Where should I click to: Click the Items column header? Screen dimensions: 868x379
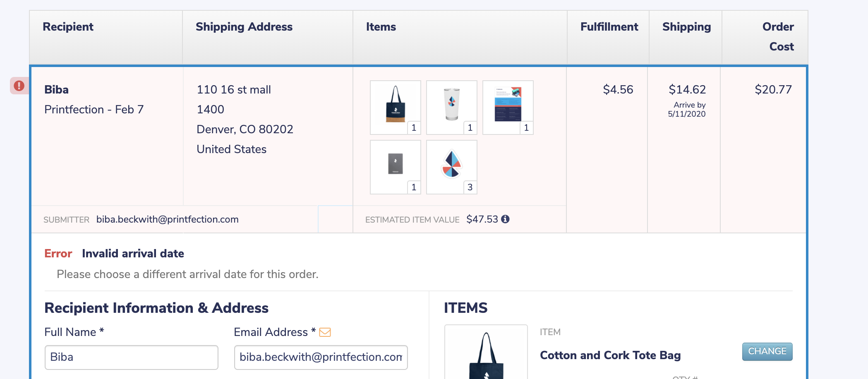(381, 27)
